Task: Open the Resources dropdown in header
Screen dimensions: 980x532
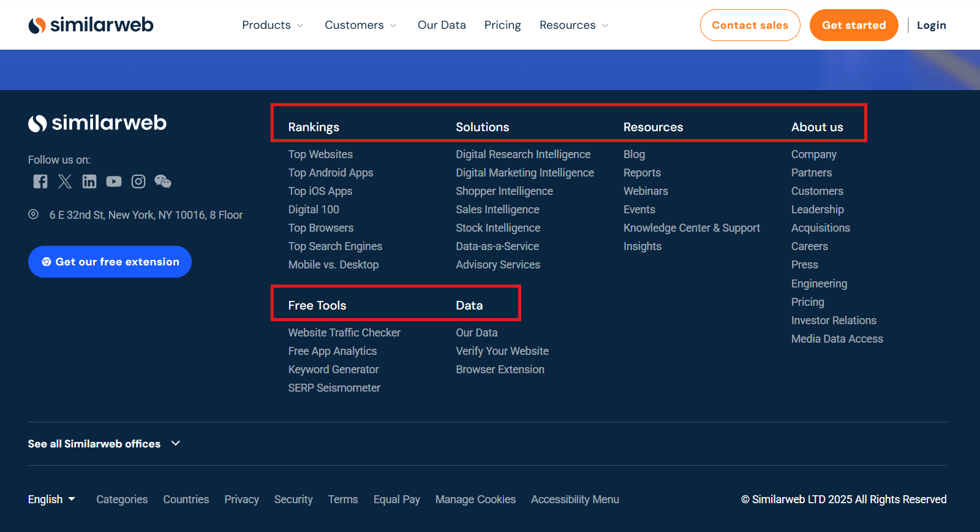Action: click(x=574, y=25)
